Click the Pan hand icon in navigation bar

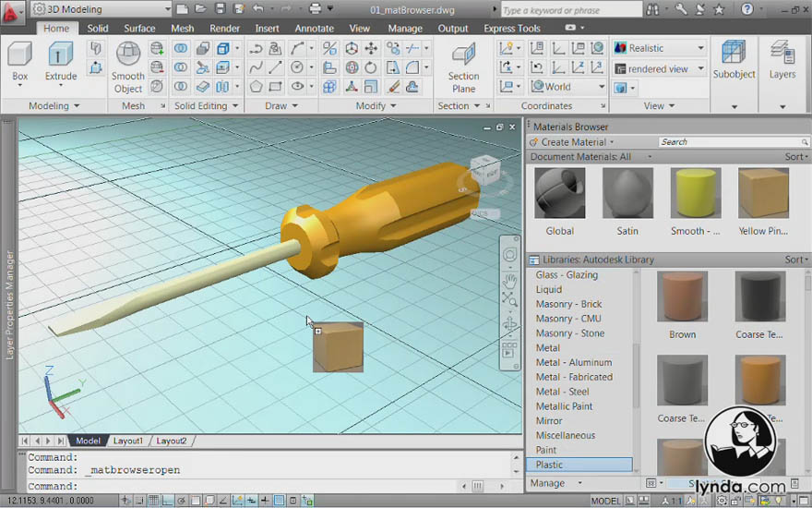click(509, 281)
